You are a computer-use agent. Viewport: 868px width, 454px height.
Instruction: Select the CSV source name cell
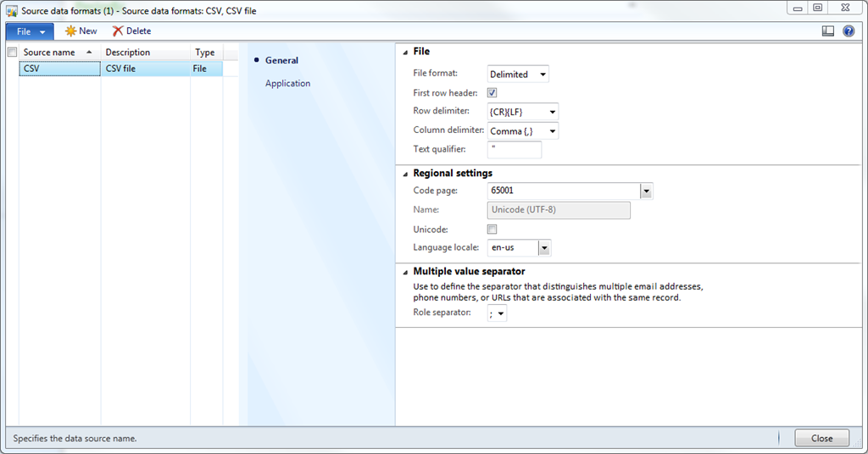pos(60,69)
